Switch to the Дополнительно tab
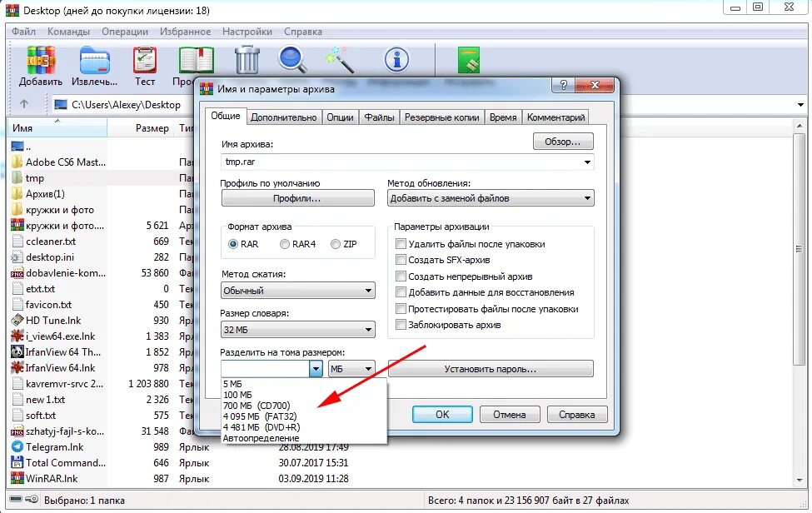The width and height of the screenshot is (812, 513). click(x=284, y=117)
